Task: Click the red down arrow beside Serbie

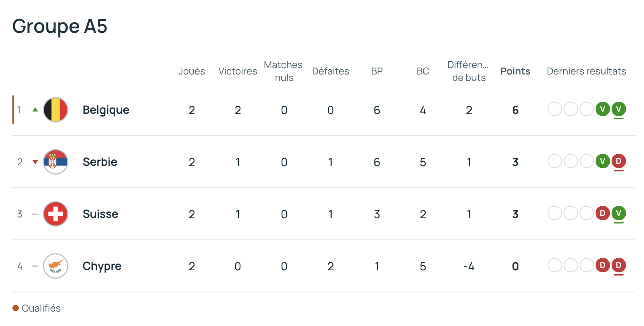Action: pyautogui.click(x=35, y=162)
